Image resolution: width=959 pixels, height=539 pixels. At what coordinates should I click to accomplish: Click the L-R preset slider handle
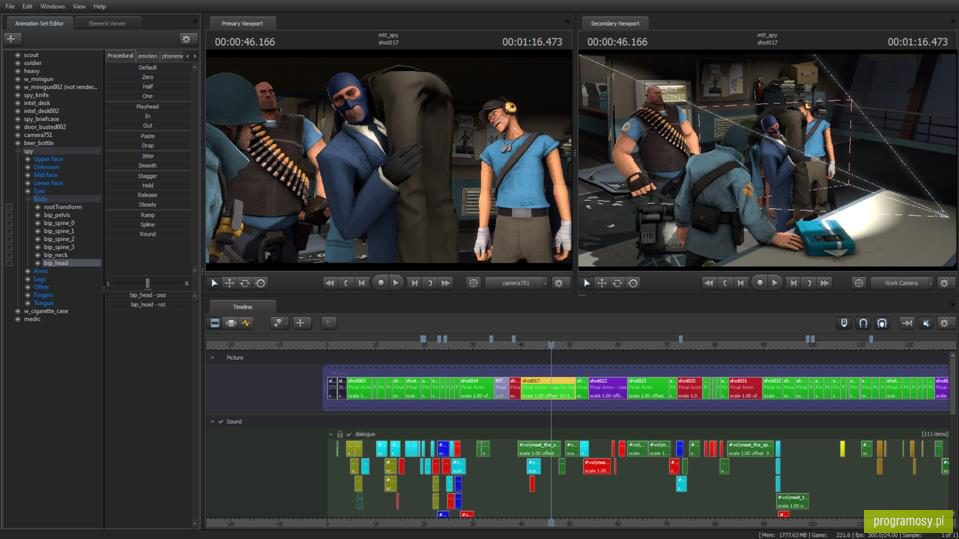coord(147,283)
